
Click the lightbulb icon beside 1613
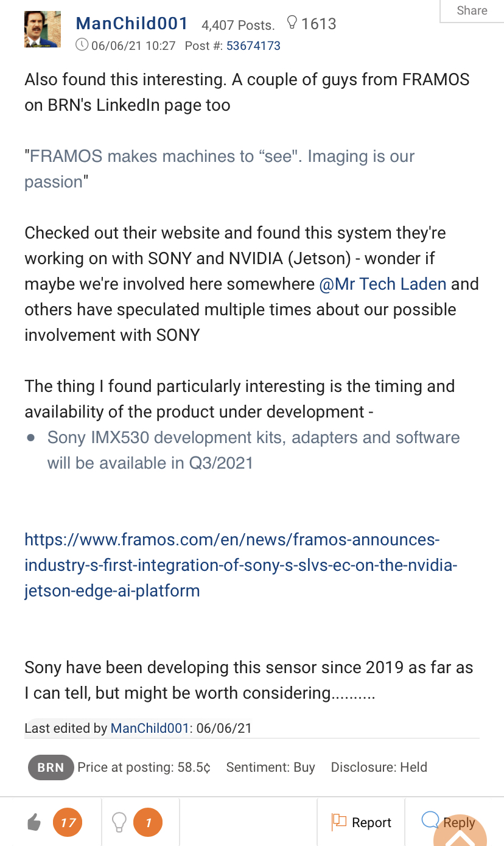(292, 23)
